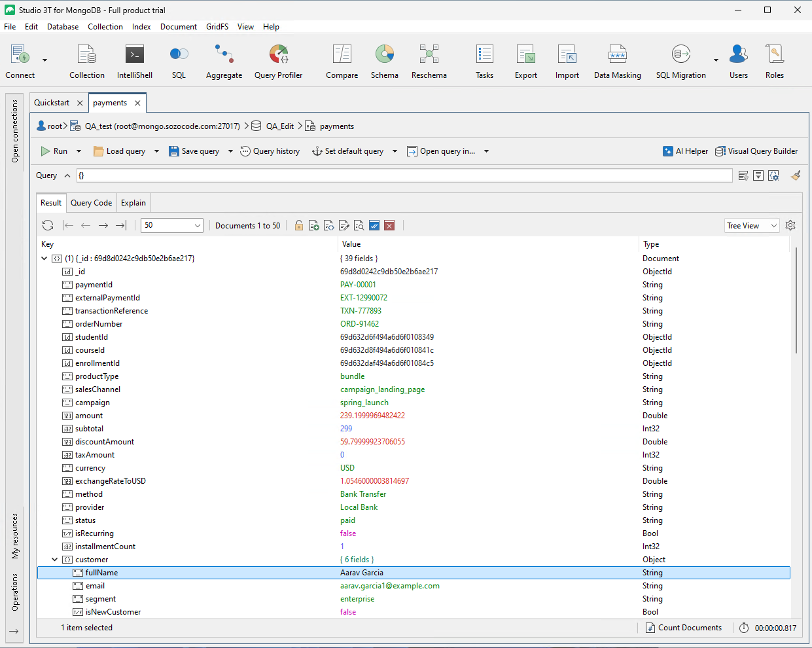Click the Export toolbar icon
This screenshot has height=648, width=812.
click(526, 62)
